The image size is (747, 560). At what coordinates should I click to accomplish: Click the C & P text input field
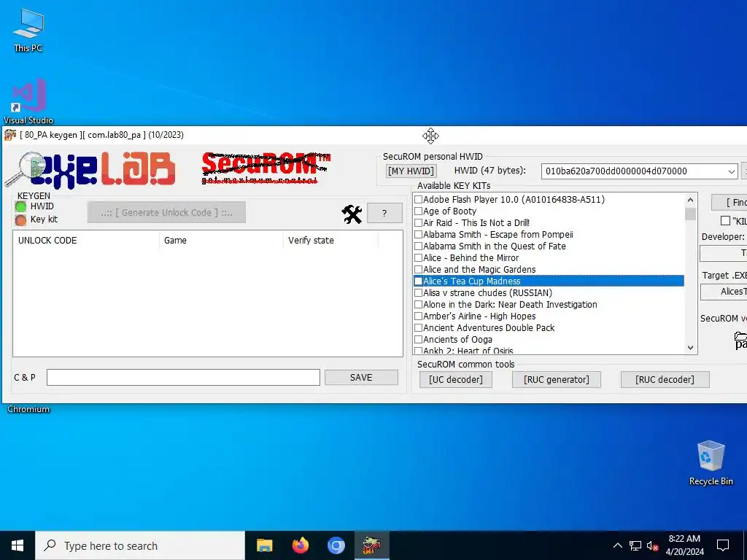183,378
